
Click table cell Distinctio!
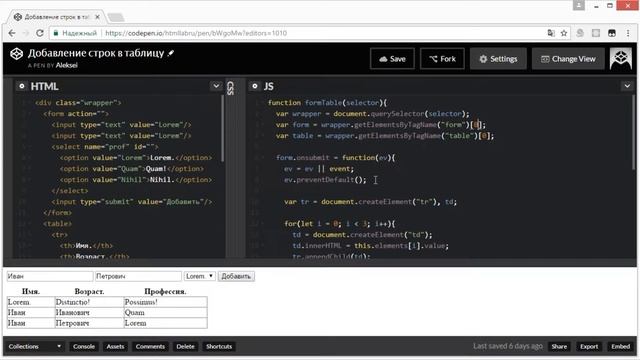pyautogui.click(x=89, y=302)
